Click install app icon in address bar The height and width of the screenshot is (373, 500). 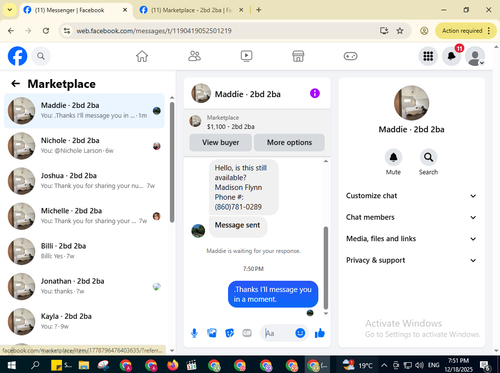[384, 31]
